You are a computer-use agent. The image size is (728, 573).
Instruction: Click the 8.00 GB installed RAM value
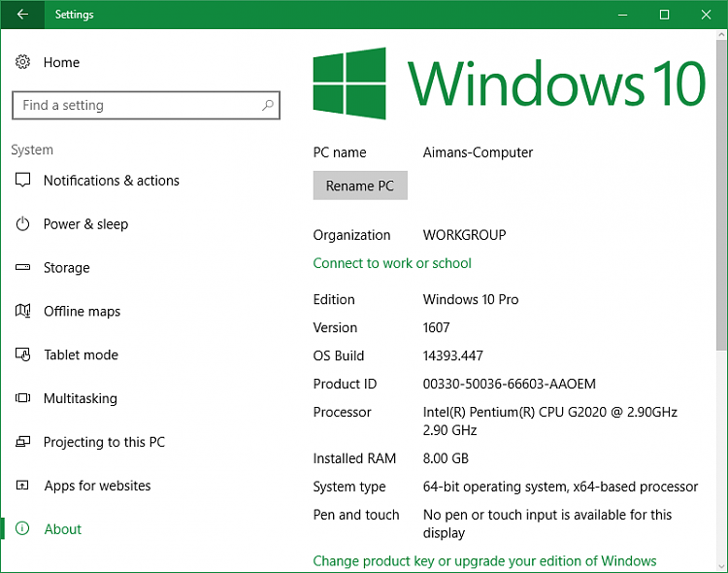pos(446,458)
